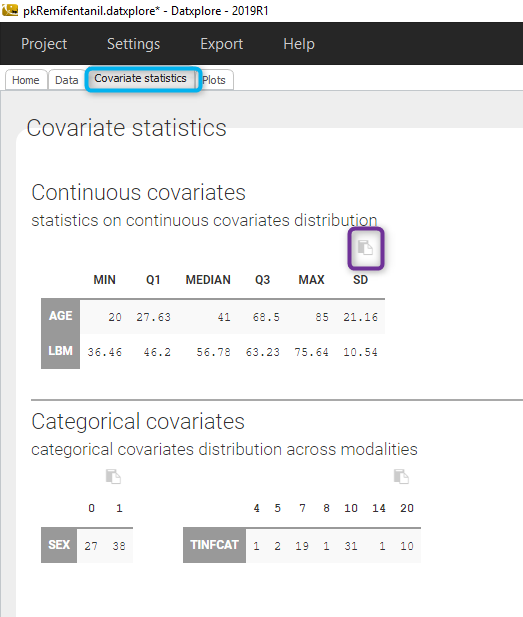Select the TINFCAT row header
Viewport: 523px width, 617px height.
pyautogui.click(x=214, y=545)
